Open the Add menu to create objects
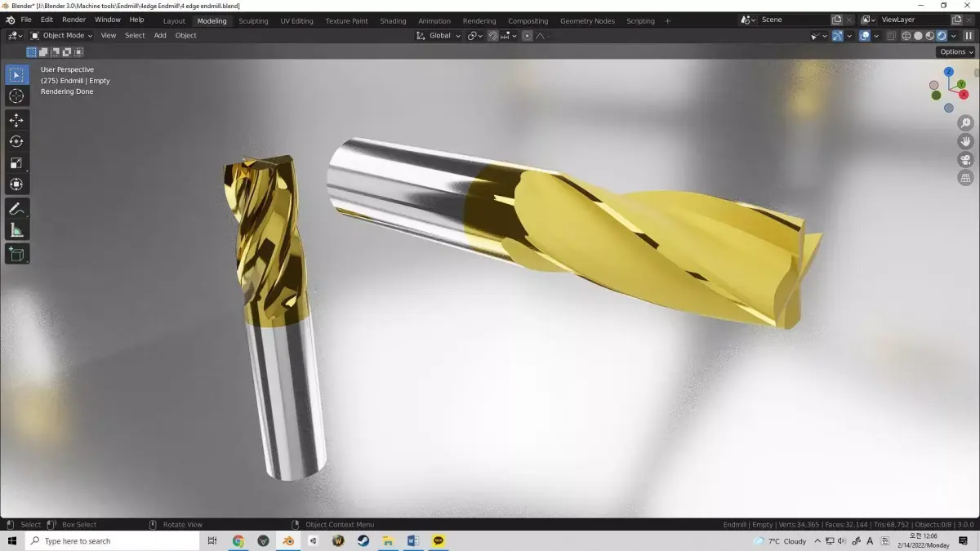The width and height of the screenshot is (980, 551). coord(160,35)
